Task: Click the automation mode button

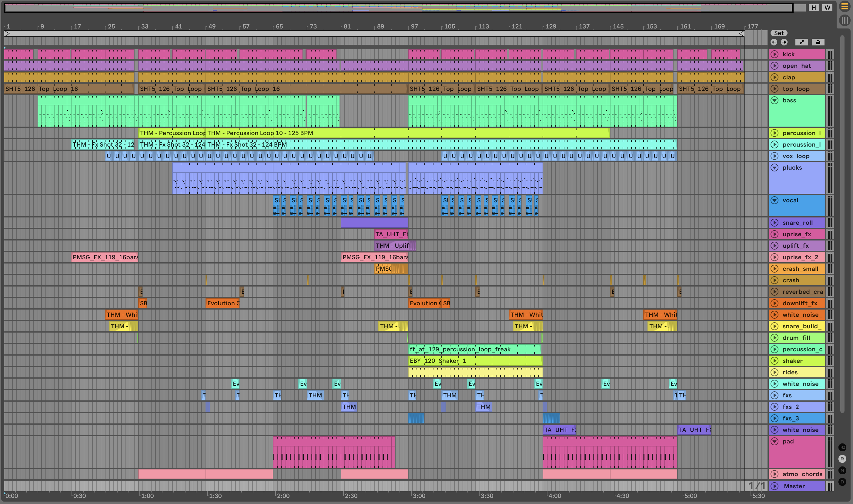Action: point(802,42)
